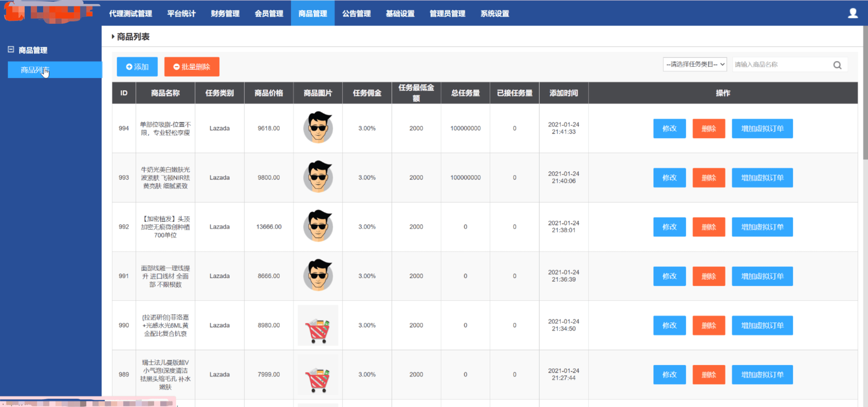Open the 会员管理 menu

click(x=269, y=14)
